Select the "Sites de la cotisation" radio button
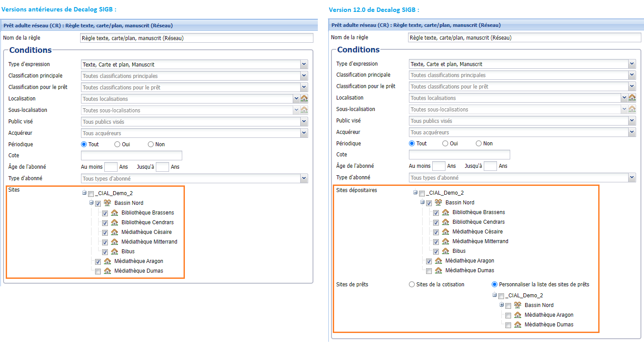644x344 pixels. [412, 285]
